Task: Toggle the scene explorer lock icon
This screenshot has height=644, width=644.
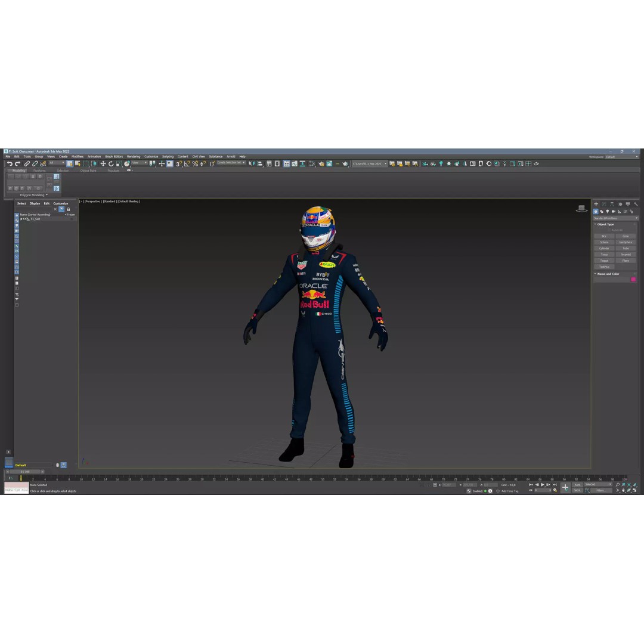Action: [x=69, y=209]
